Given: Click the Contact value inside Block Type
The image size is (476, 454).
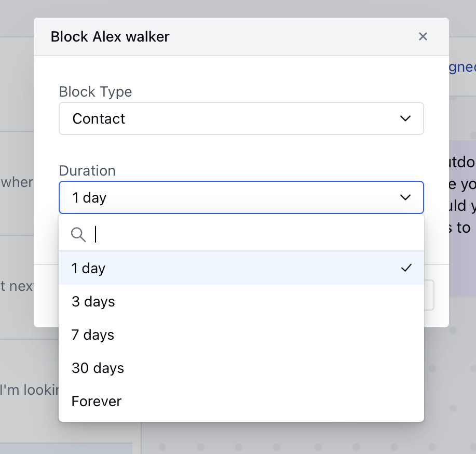Looking at the screenshot, I should coord(99,118).
